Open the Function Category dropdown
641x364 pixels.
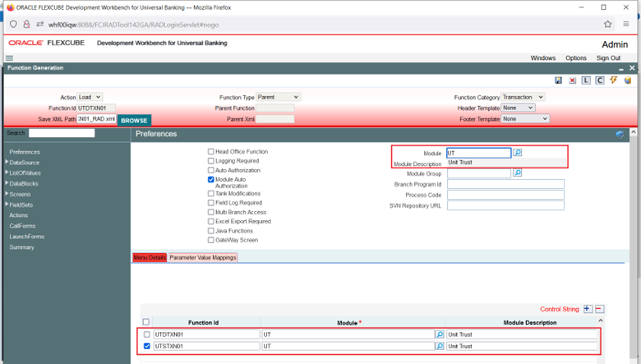click(523, 97)
